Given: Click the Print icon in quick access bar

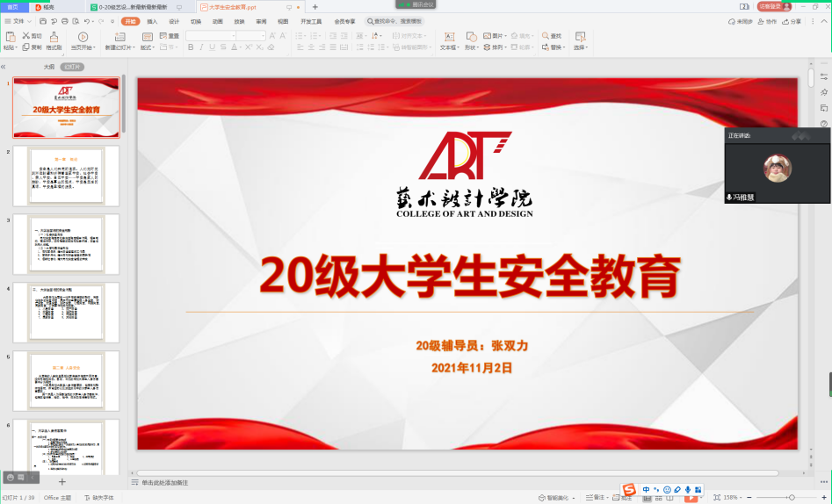Looking at the screenshot, I should (x=65, y=21).
